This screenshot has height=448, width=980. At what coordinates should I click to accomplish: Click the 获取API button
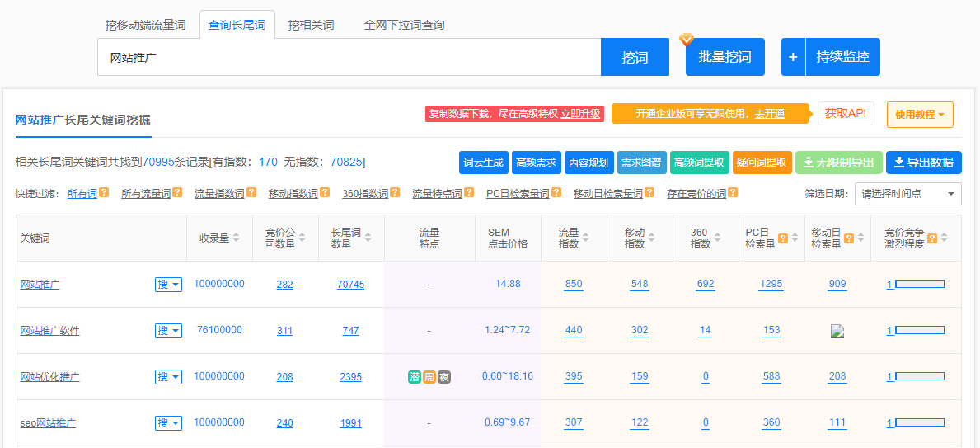click(846, 114)
